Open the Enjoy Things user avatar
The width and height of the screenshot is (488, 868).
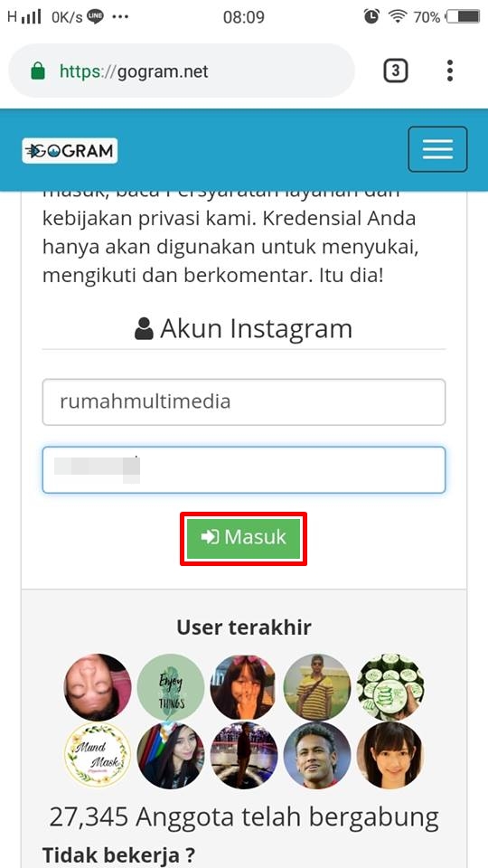coord(171,687)
